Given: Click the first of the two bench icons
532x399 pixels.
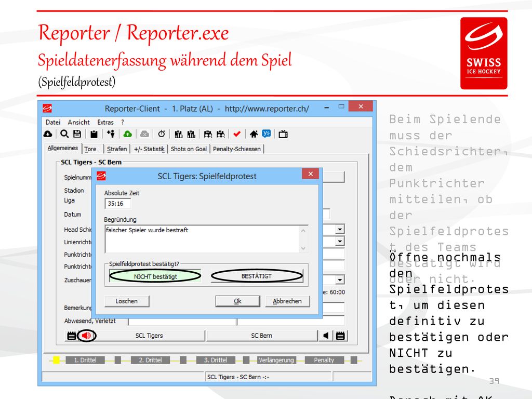Looking at the screenshot, I should 208,135.
